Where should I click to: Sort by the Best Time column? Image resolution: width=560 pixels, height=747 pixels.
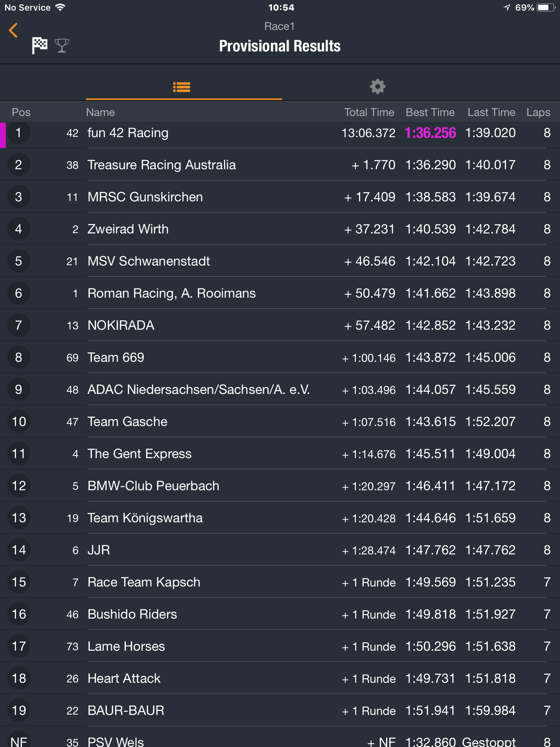430,112
